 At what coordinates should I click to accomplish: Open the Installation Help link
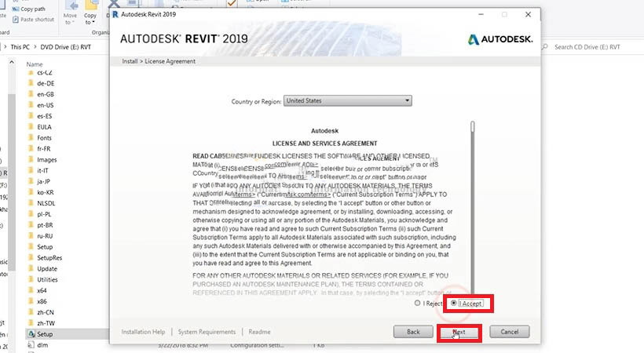(144, 332)
